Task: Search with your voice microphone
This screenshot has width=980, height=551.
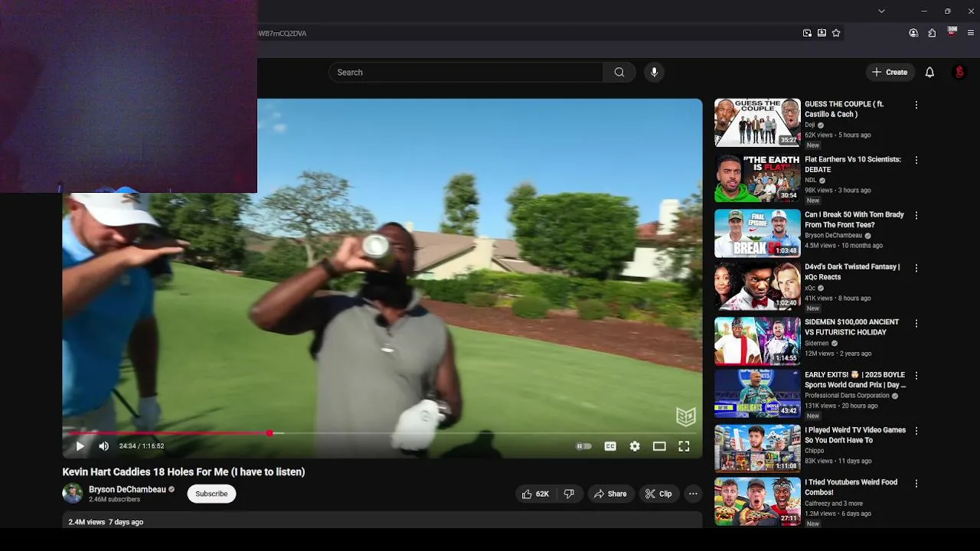Action: (654, 72)
